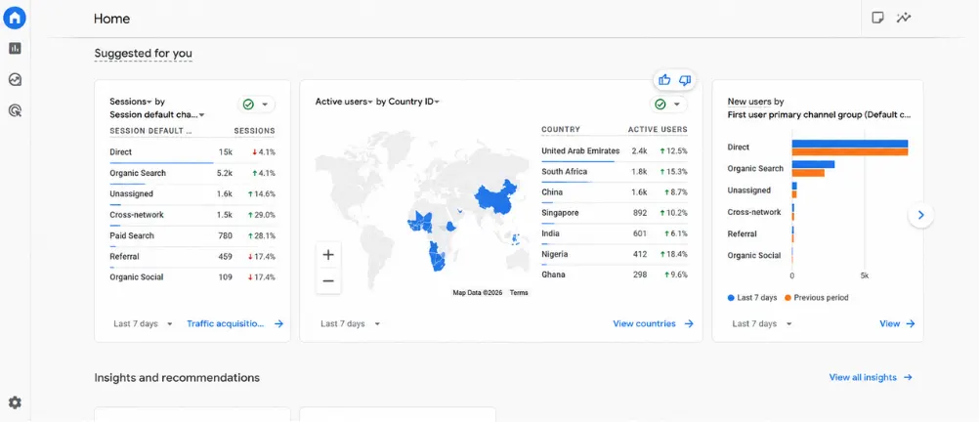Open Last 7 days dropdown on map card
980x422 pixels.
pyautogui.click(x=350, y=324)
